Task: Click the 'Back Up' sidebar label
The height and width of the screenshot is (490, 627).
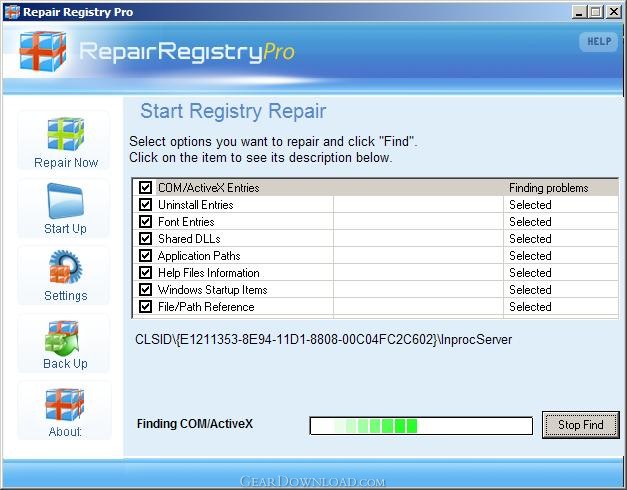Action: point(65,364)
